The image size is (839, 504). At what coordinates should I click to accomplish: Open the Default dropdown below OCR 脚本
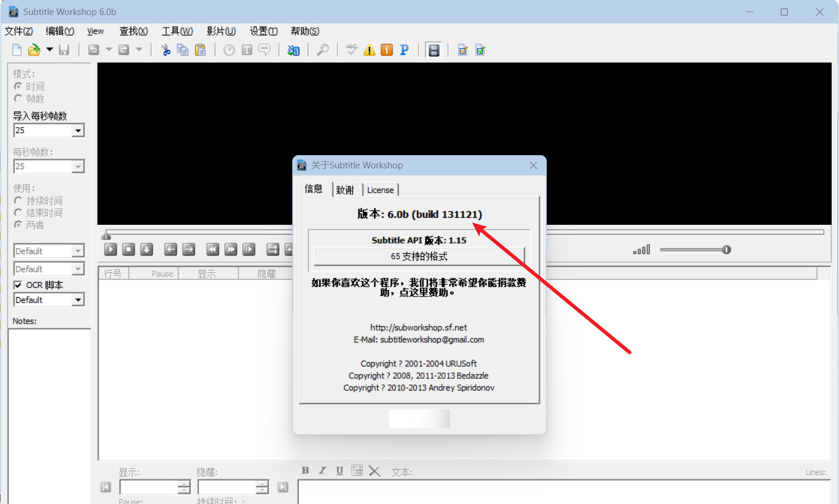(x=78, y=300)
